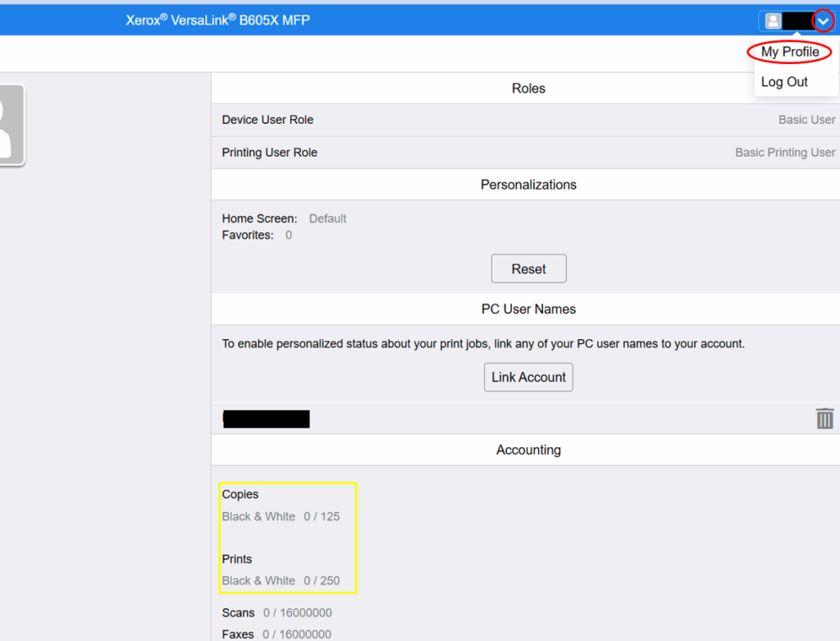Screen dimensions: 840x641
Task: Expand the user menu chevron arrow
Action: click(x=823, y=21)
